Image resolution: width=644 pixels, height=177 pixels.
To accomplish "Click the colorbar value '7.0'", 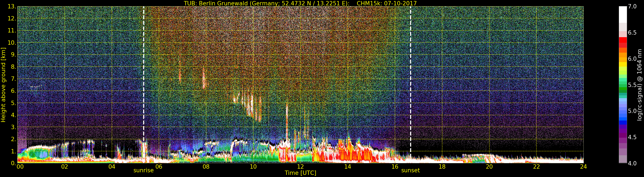I will (x=632, y=6).
